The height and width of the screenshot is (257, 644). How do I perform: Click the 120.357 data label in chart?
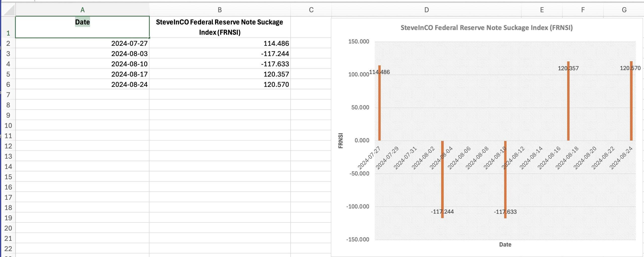(568, 68)
